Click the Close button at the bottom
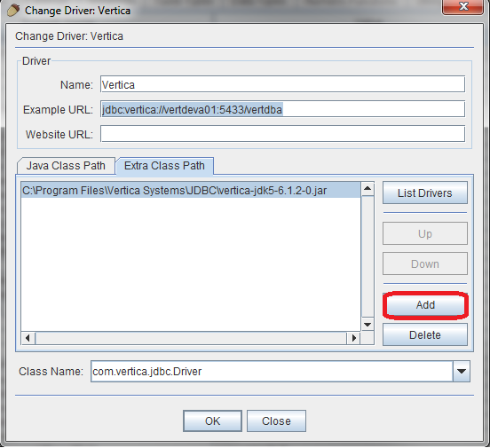Viewport: 490px width, 448px height. 276,420
